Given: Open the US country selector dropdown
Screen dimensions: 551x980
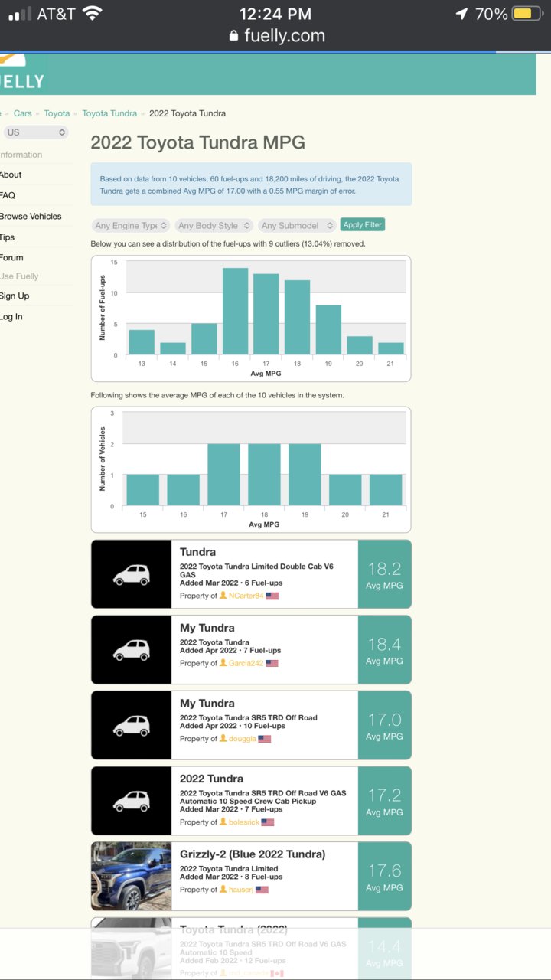Looking at the screenshot, I should tap(35, 132).
